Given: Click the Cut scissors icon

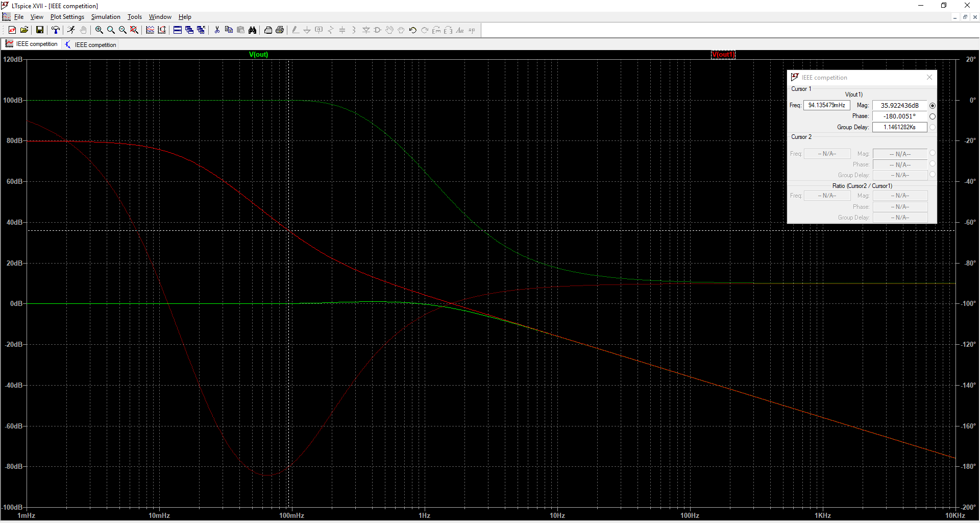Looking at the screenshot, I should tap(217, 30).
